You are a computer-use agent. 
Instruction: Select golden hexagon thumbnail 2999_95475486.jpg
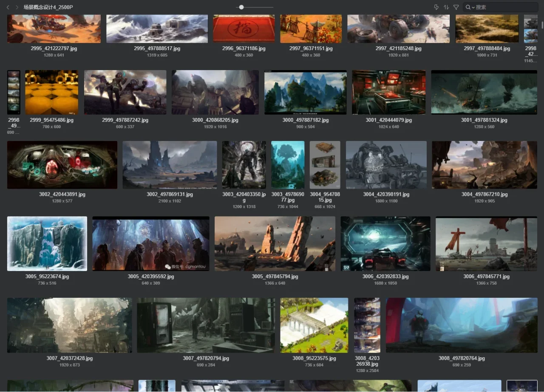[52, 92]
